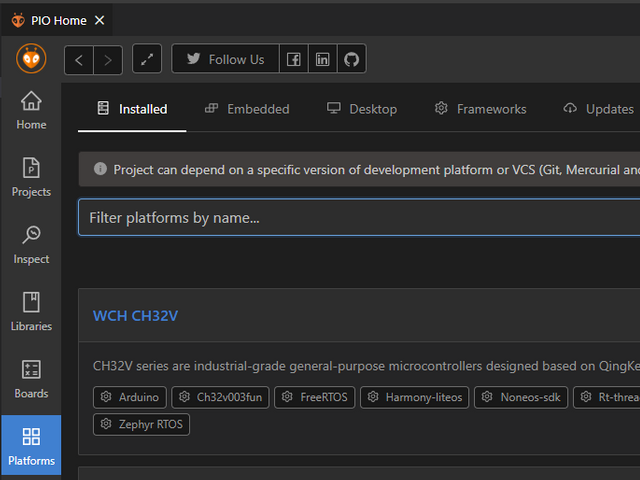Click the expand fullscreen arrows button

tap(147, 59)
